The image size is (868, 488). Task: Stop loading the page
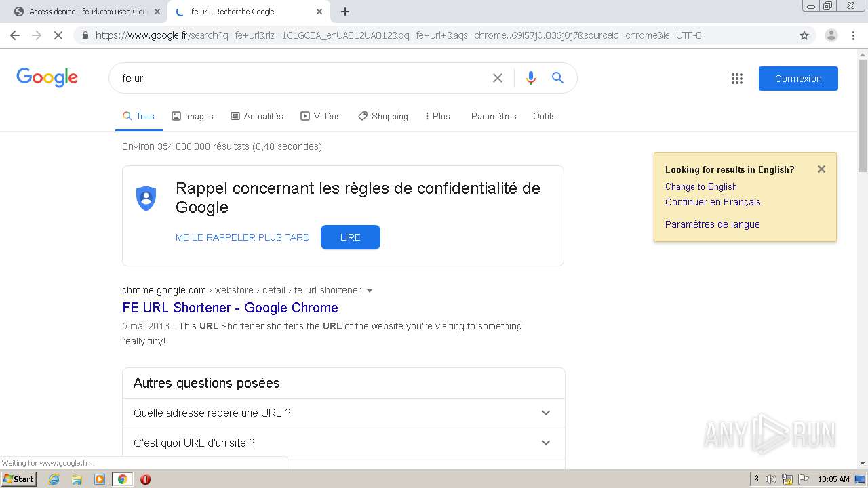58,35
